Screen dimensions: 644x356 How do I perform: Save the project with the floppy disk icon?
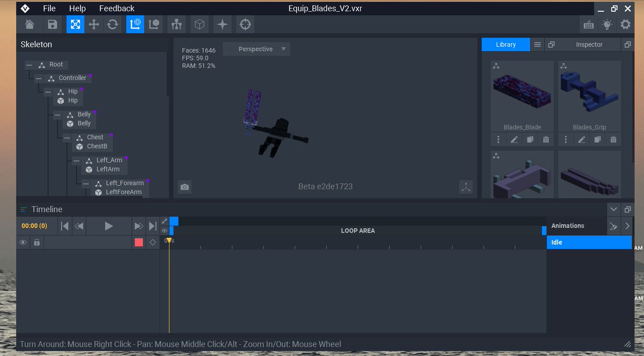coord(52,24)
